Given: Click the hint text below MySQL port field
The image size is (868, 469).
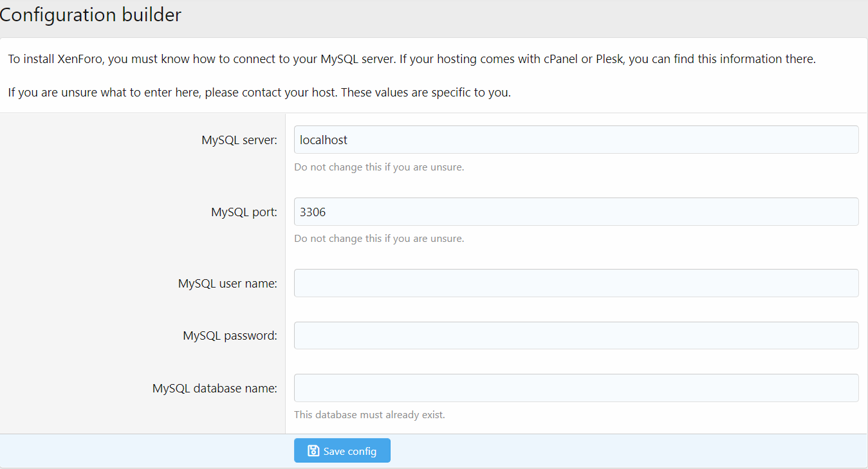Looking at the screenshot, I should (379, 239).
